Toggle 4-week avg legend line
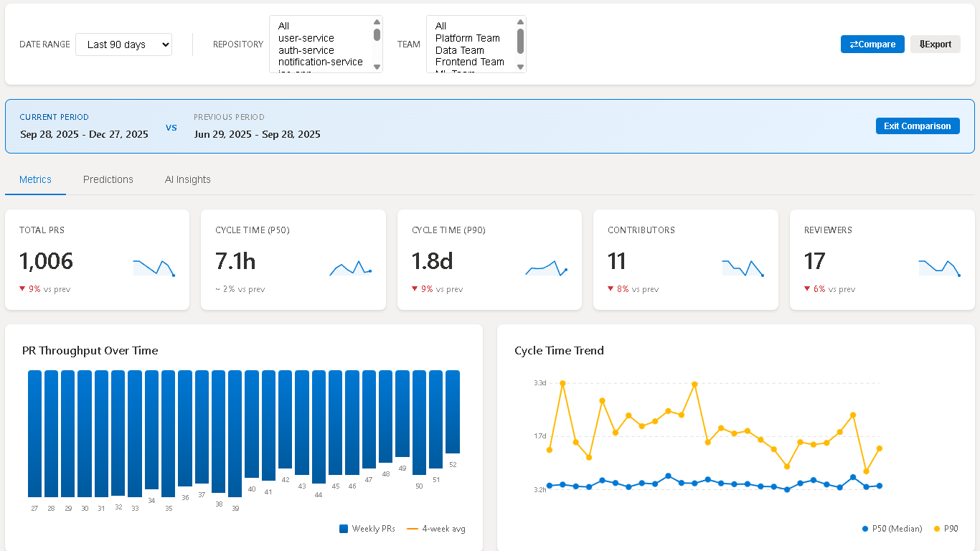The image size is (980, 551). coord(412,529)
